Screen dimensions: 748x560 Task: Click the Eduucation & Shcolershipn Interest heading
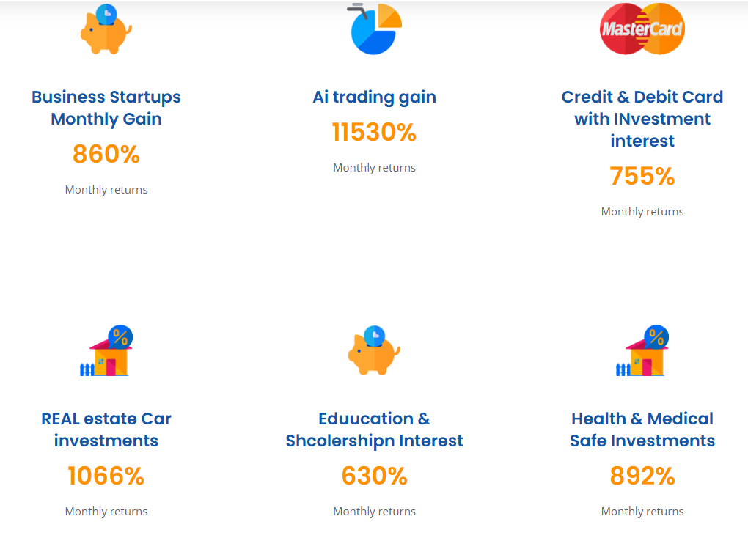[x=374, y=430]
